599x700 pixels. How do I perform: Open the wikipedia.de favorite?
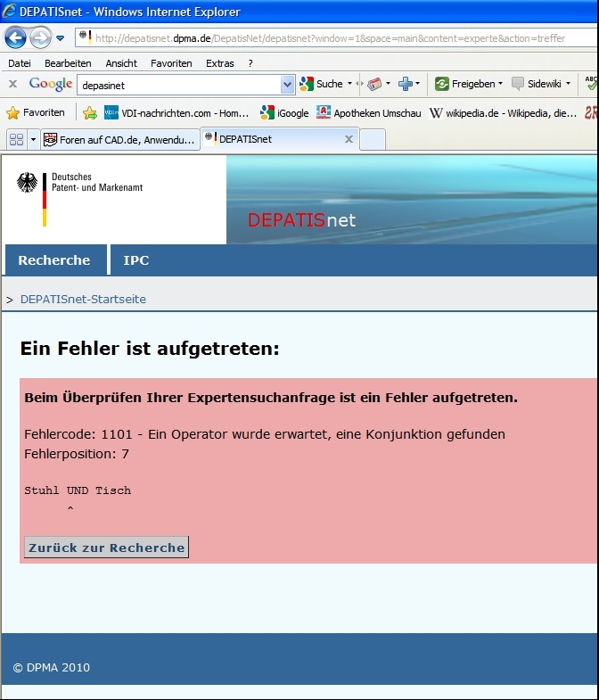(x=503, y=113)
